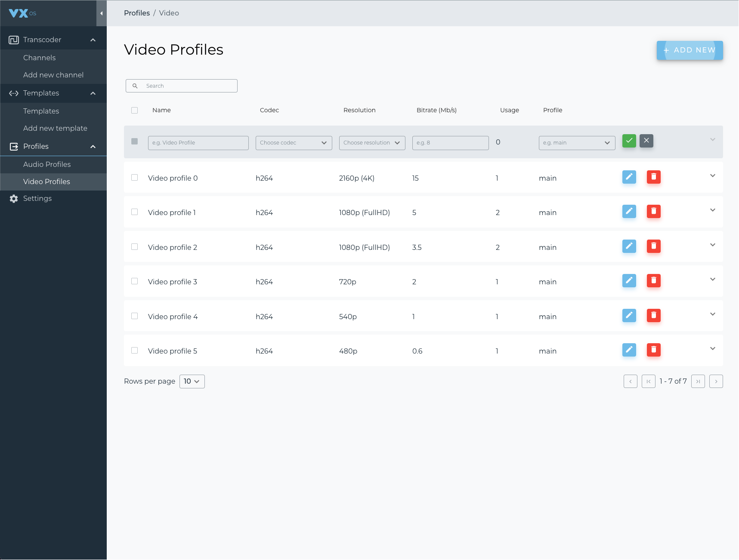Click the Transcoder section icon
The height and width of the screenshot is (560, 739).
pos(14,40)
